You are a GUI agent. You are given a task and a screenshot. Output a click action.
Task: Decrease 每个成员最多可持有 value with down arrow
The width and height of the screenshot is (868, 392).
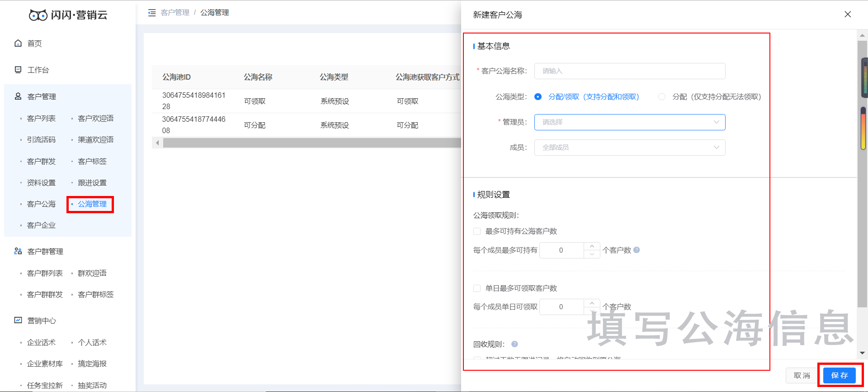592,254
